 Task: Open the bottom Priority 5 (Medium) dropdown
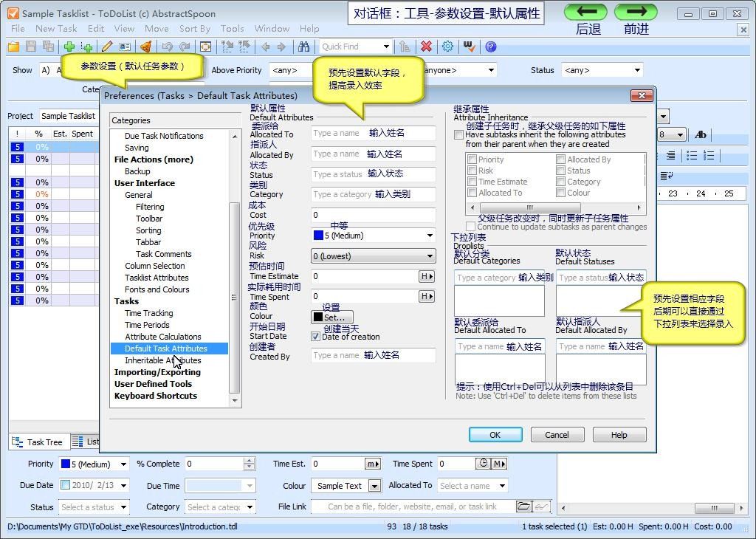coord(123,464)
